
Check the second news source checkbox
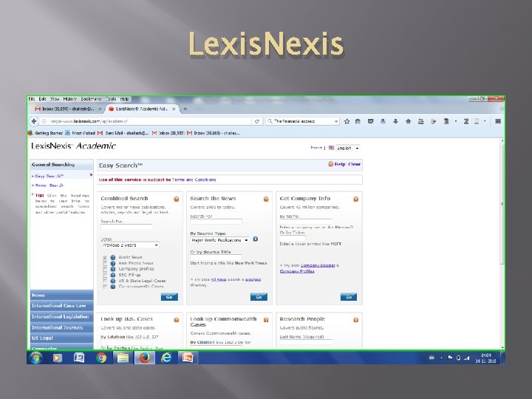point(105,263)
